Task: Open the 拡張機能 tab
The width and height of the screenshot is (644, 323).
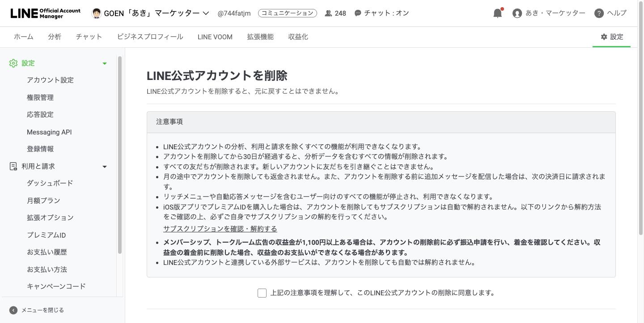Action: coord(260,37)
